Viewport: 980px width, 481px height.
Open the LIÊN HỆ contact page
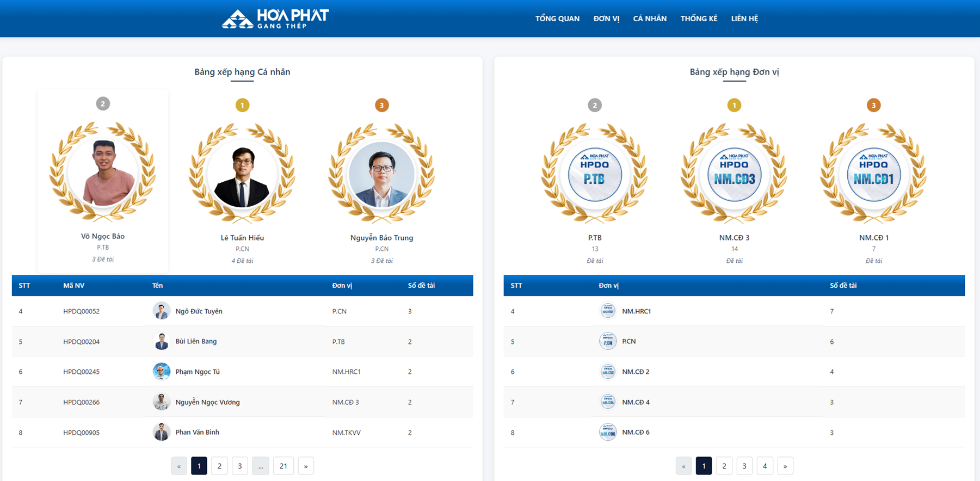click(x=744, y=18)
